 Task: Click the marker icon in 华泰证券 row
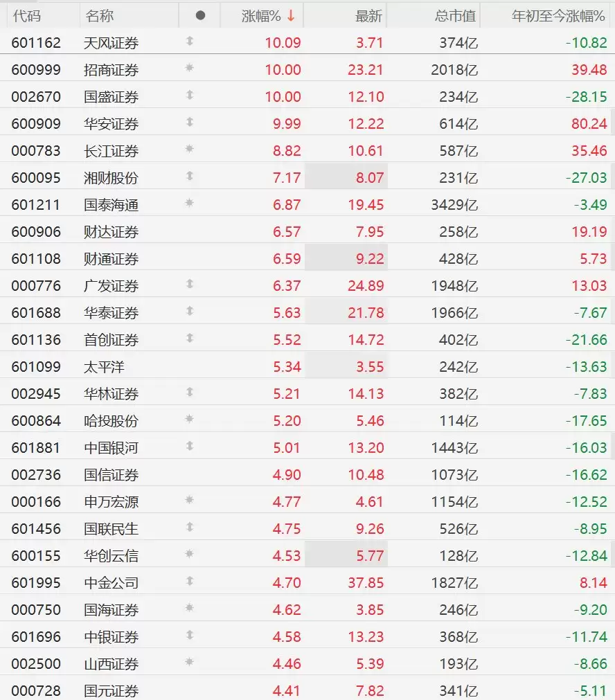(x=190, y=311)
